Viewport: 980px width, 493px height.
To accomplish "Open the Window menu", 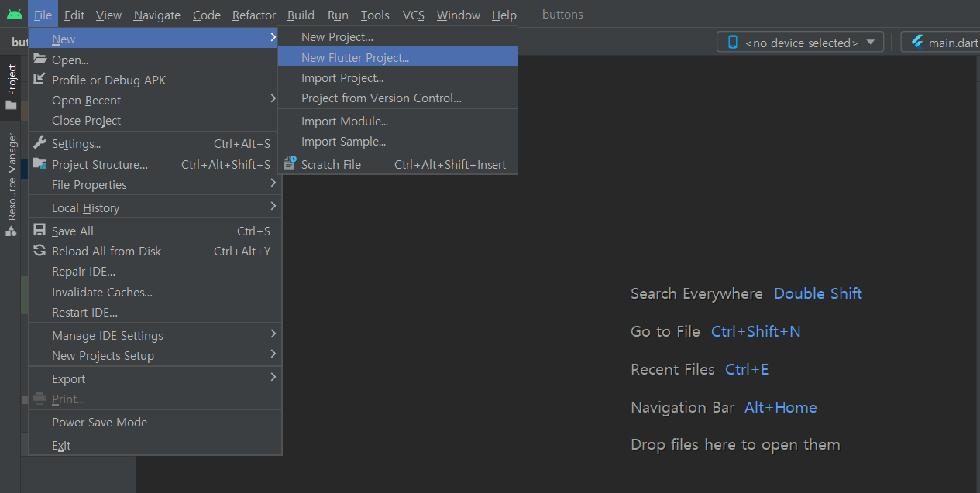I will coord(458,15).
